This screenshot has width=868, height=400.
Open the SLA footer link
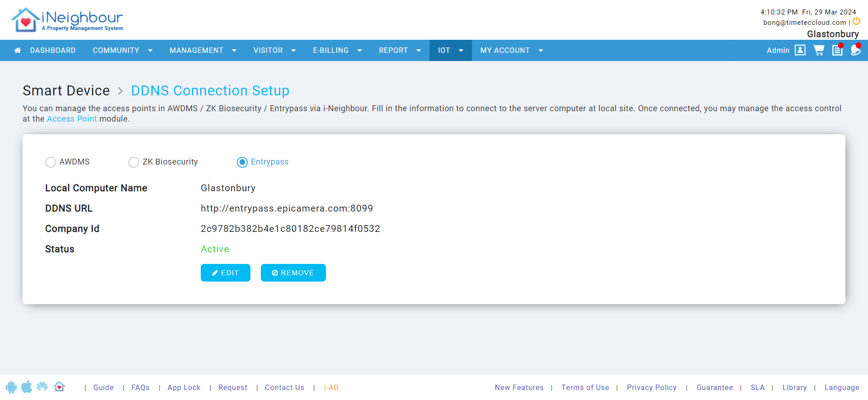(758, 388)
